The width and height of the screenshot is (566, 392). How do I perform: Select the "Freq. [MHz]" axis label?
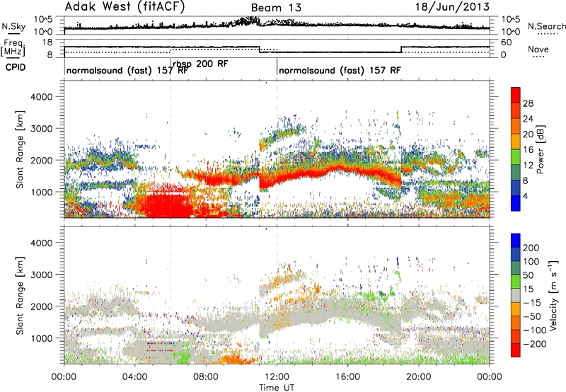pyautogui.click(x=13, y=48)
